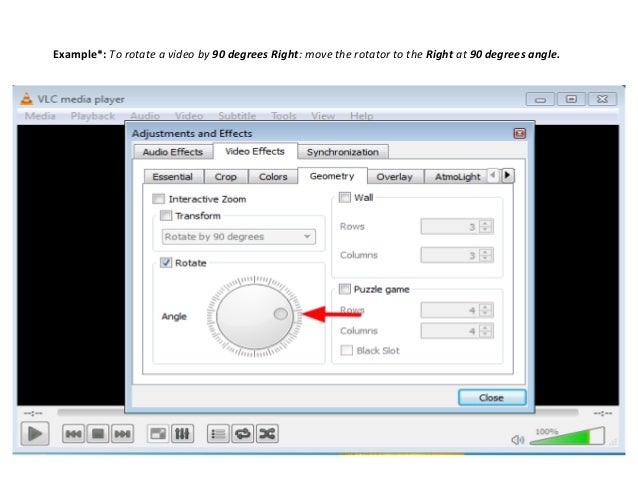
Task: Close the VLC media player window
Action: pos(602,99)
